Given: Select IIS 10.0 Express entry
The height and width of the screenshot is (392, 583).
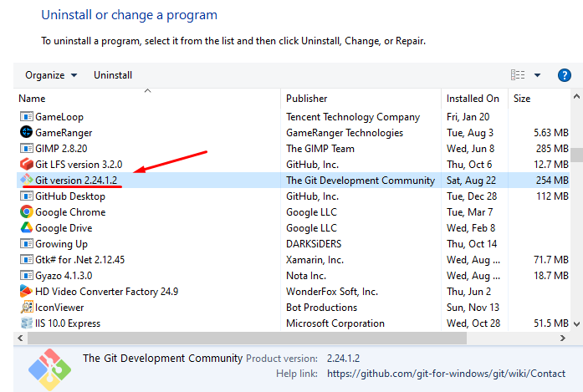Looking at the screenshot, I should (x=67, y=323).
